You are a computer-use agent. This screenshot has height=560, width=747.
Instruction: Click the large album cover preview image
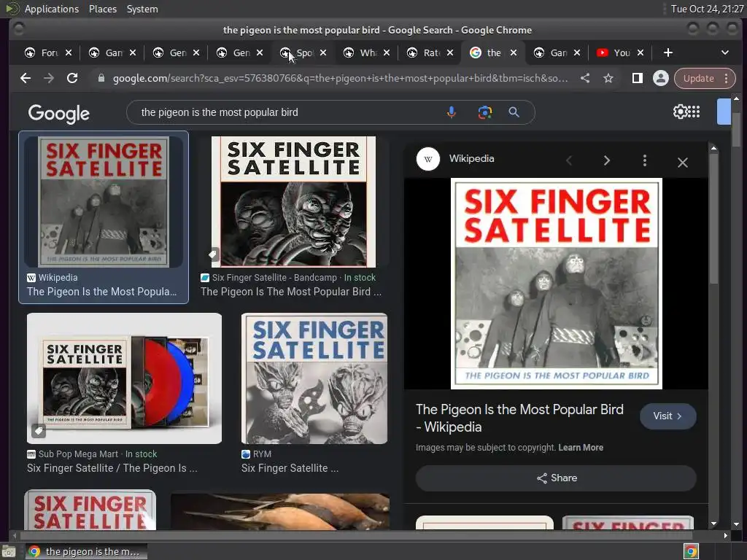[x=556, y=284]
